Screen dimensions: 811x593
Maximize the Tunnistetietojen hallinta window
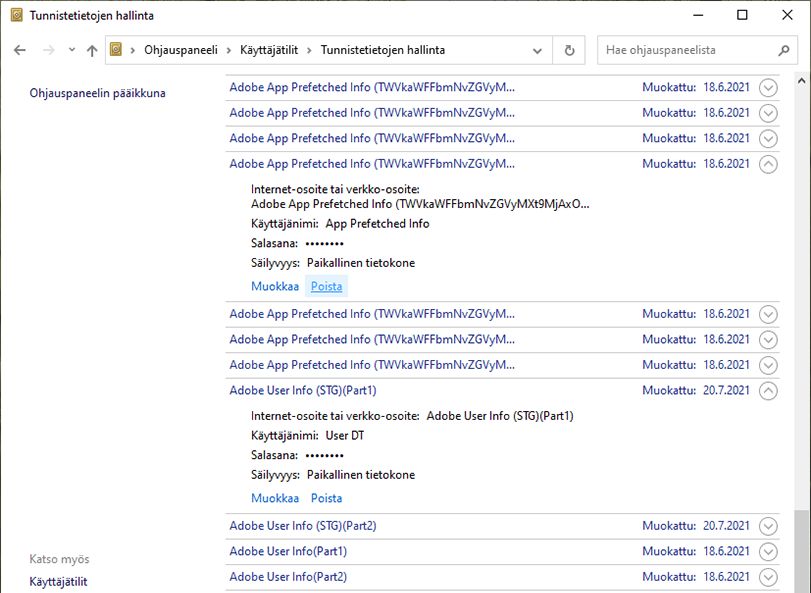coord(742,15)
